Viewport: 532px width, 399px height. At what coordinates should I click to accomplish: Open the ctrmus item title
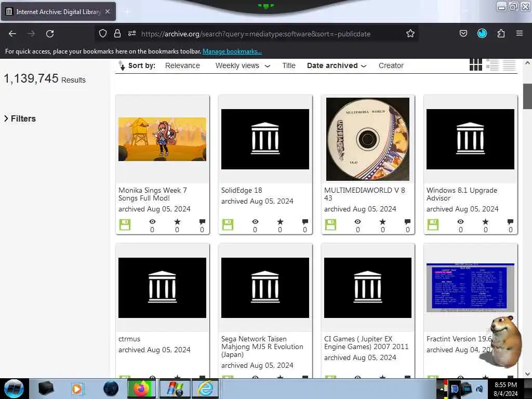129,339
